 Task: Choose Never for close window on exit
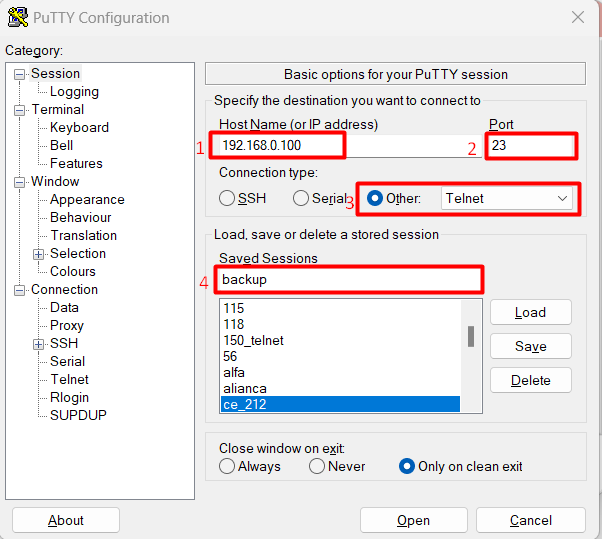pyautogui.click(x=317, y=466)
